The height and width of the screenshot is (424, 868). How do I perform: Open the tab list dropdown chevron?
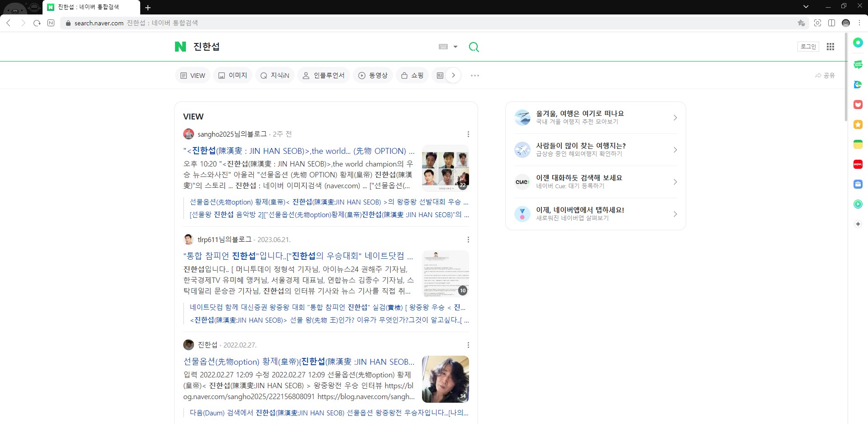tap(806, 6)
